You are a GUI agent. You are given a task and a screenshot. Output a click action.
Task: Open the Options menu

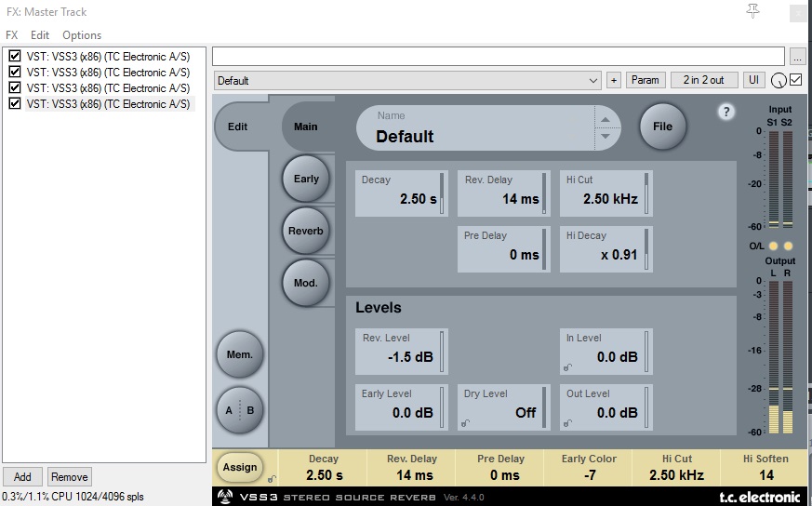point(82,35)
